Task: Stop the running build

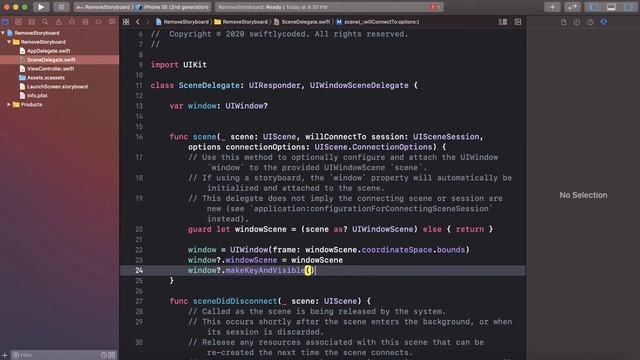Action: 61,7
